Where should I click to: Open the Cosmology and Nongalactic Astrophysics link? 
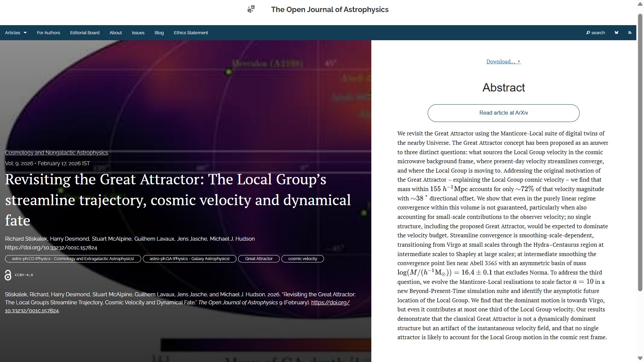(56, 153)
